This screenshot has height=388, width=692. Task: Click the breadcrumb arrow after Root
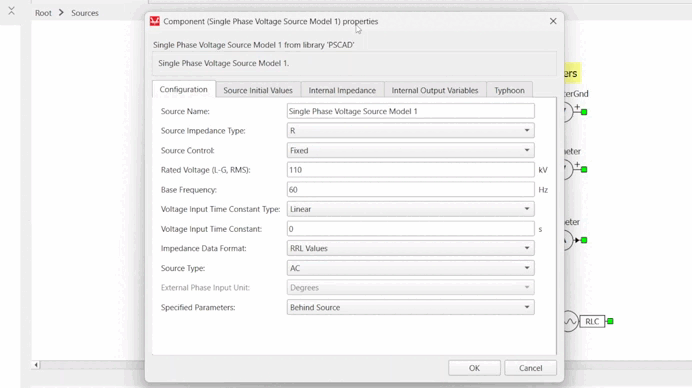click(x=61, y=13)
